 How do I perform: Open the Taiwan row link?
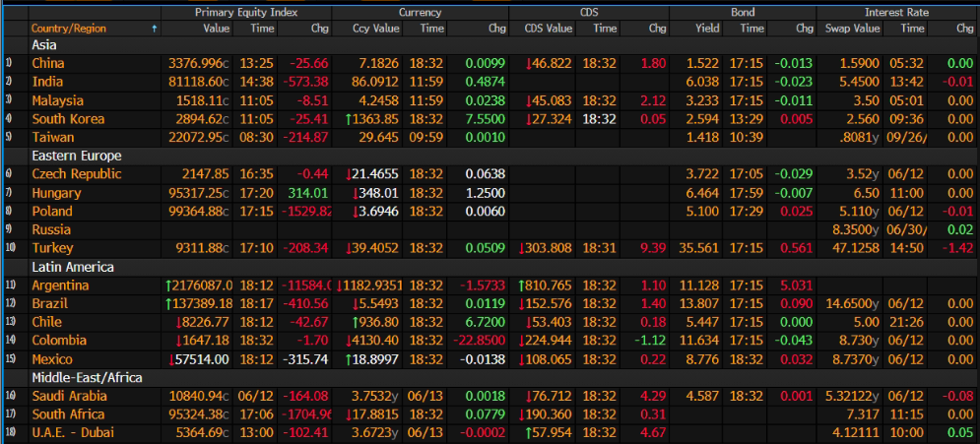coord(53,138)
